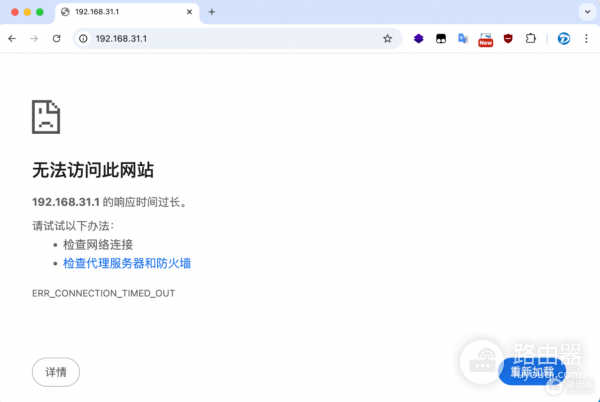Screen dimensions: 600x402
Task: Click the 详情 details button
Action: click(x=56, y=372)
